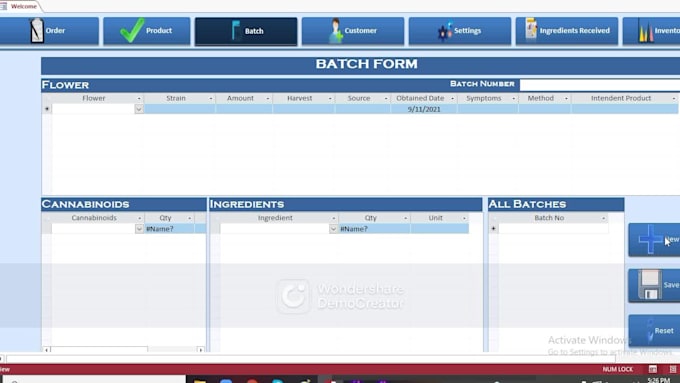Open Symptoms column header filter arrow
This screenshot has width=680, height=383.
513,98
